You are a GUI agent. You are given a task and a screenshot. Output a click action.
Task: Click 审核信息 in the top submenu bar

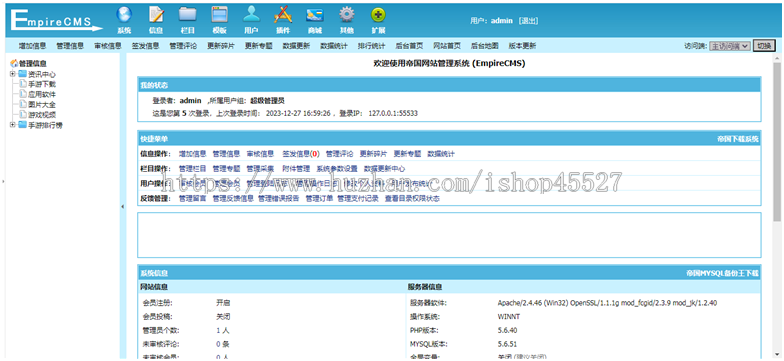[108, 46]
